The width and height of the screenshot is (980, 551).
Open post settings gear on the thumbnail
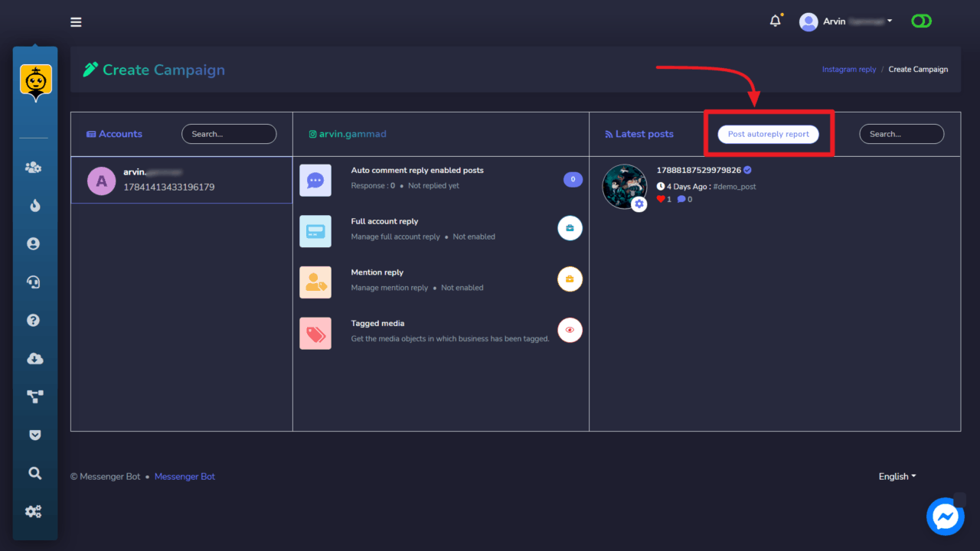click(639, 204)
